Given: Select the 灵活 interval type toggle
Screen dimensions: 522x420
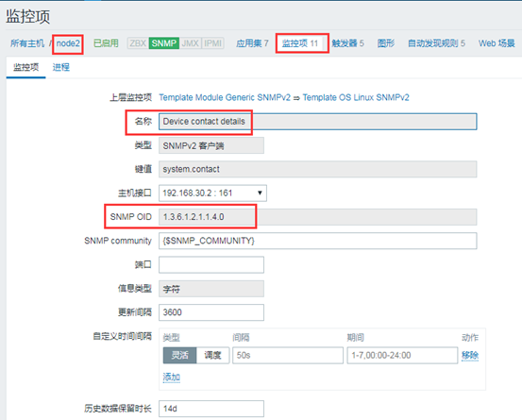Looking at the screenshot, I should pyautogui.click(x=179, y=355).
